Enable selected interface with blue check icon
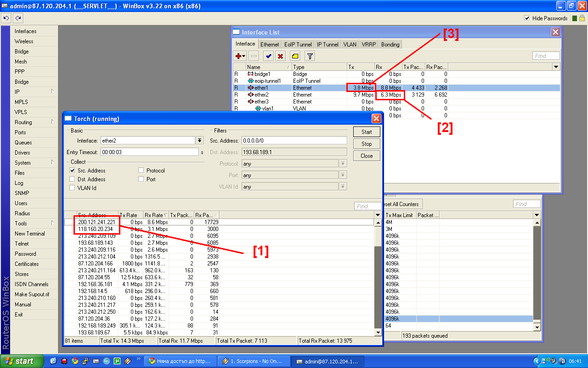 pyautogui.click(x=268, y=56)
